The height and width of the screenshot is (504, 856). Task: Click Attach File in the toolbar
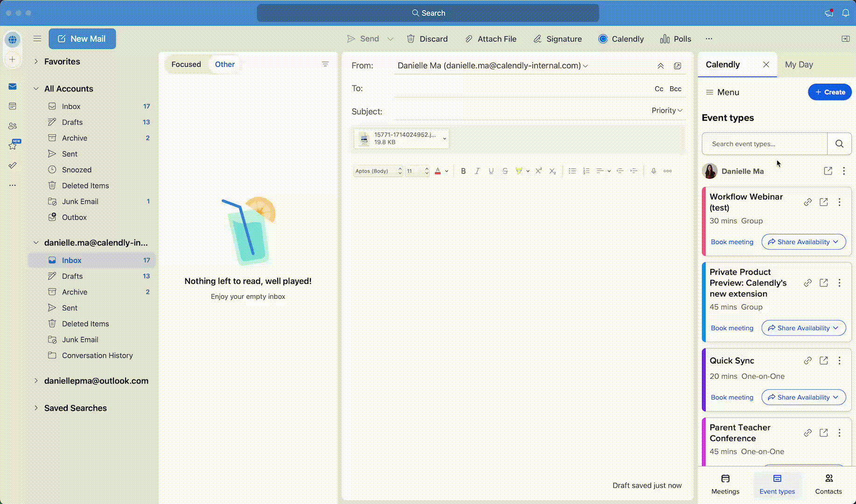click(491, 39)
